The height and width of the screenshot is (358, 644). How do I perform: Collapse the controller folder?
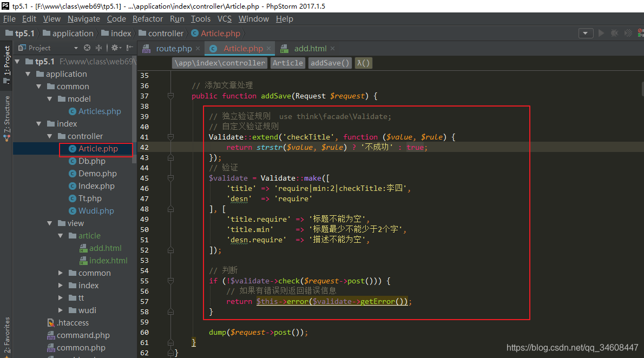[50, 136]
